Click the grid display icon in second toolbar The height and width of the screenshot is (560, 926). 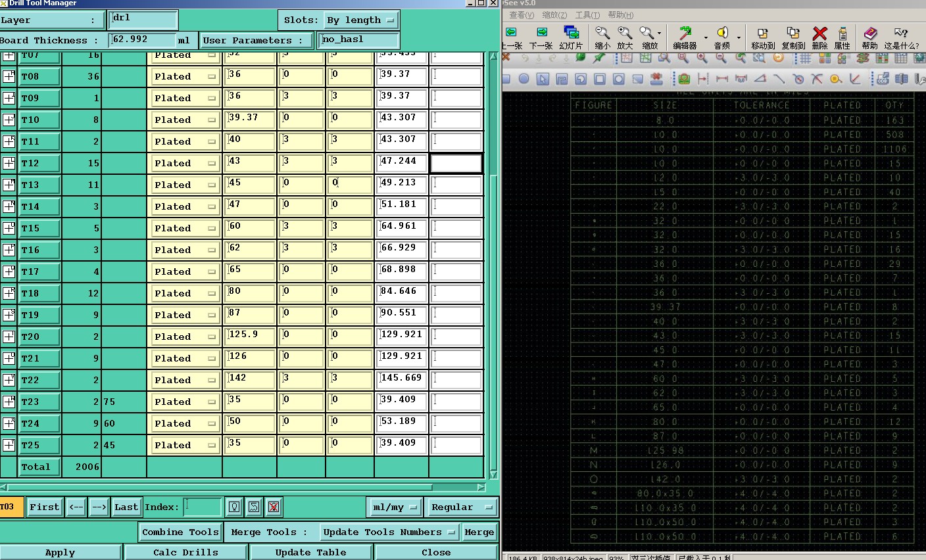tap(805, 58)
